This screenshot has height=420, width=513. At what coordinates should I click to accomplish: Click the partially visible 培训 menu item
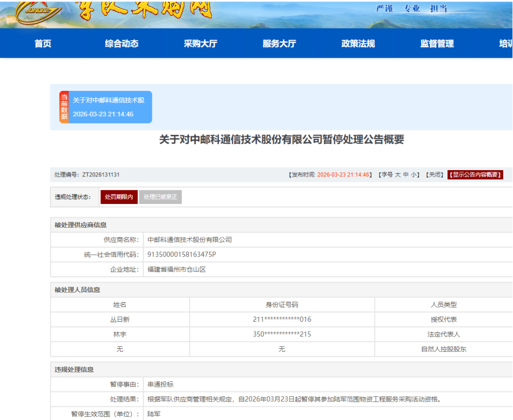[505, 44]
